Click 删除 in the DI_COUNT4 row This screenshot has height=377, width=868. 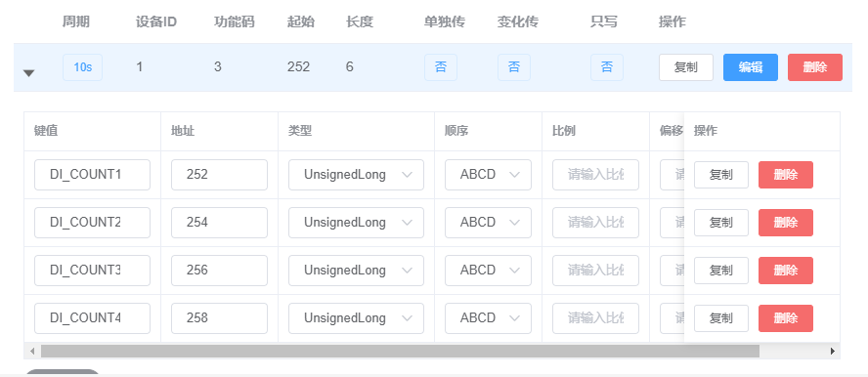point(786,318)
